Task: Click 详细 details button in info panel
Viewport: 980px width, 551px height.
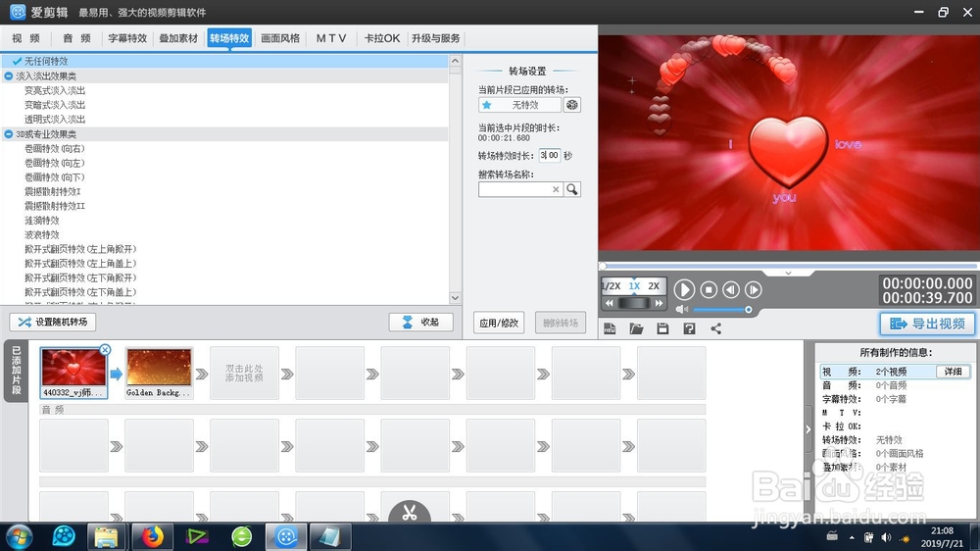Action: click(954, 372)
